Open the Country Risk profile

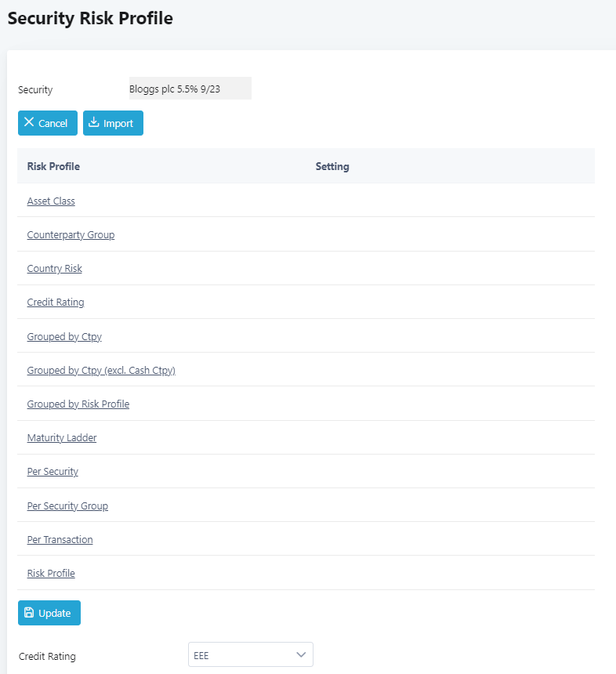coord(54,269)
